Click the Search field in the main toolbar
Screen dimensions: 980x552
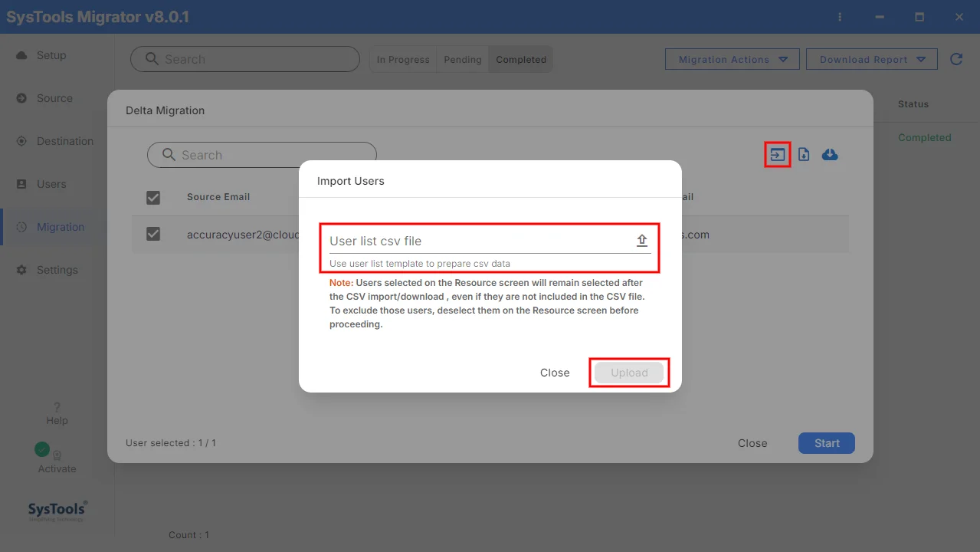pos(245,59)
